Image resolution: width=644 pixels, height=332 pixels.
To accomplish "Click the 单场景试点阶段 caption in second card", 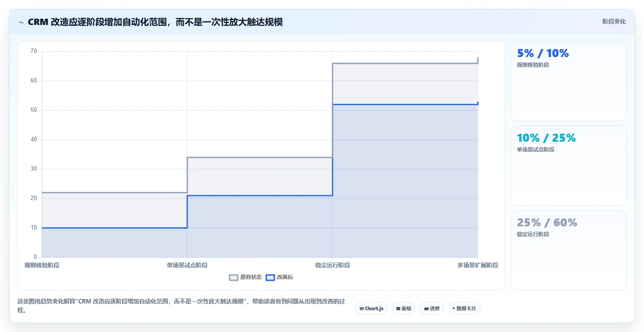I will point(536,150).
